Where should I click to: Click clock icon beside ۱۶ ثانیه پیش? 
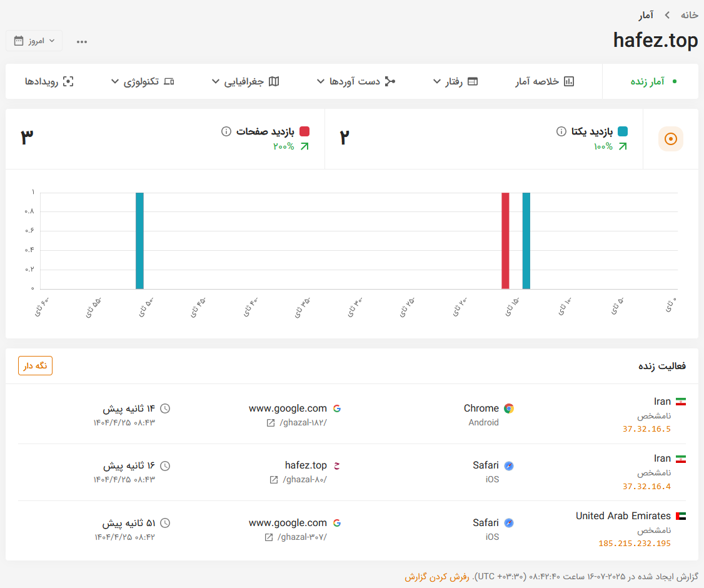(165, 466)
